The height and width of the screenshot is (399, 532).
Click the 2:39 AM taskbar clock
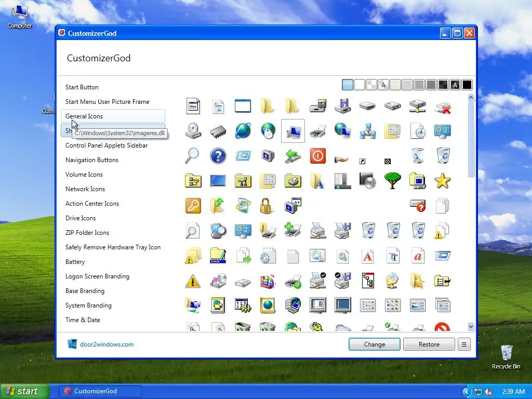[513, 392]
